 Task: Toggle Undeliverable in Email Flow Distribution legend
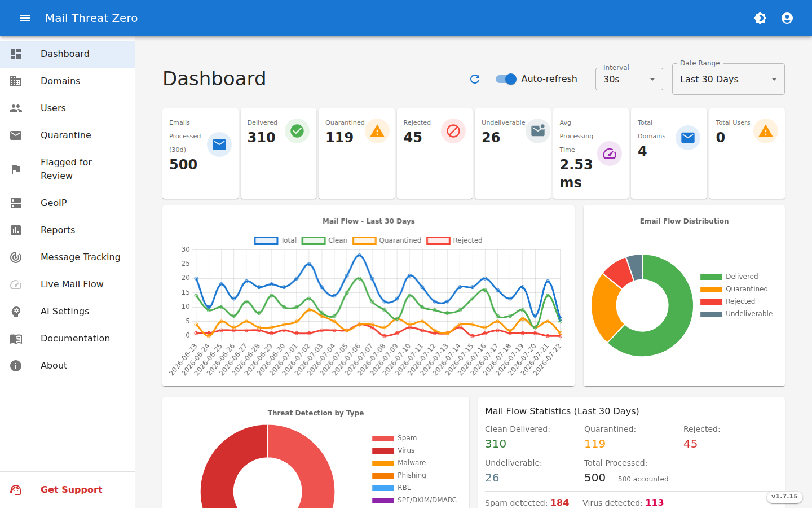[x=736, y=314]
